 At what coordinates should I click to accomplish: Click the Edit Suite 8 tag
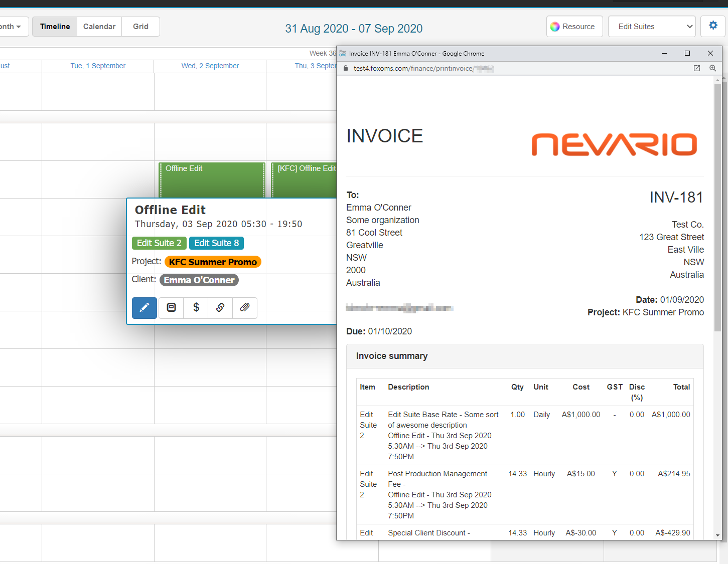[216, 243]
